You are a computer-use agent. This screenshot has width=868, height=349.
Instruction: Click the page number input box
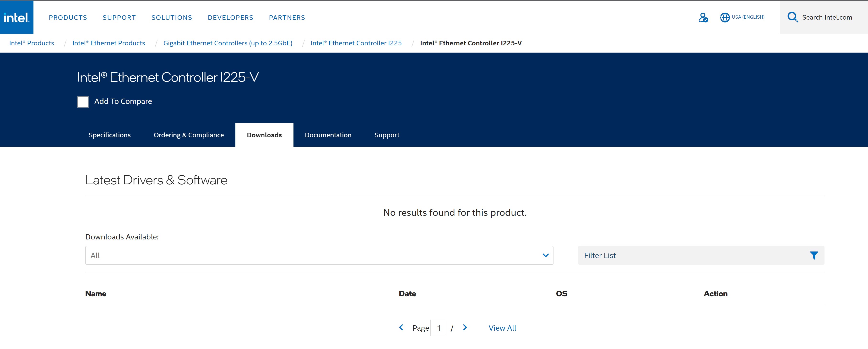click(439, 328)
